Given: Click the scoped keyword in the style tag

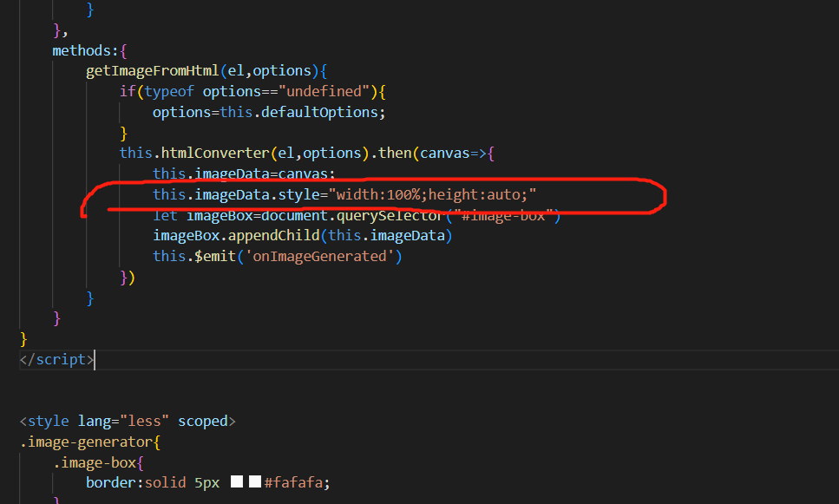Looking at the screenshot, I should pyautogui.click(x=202, y=421).
